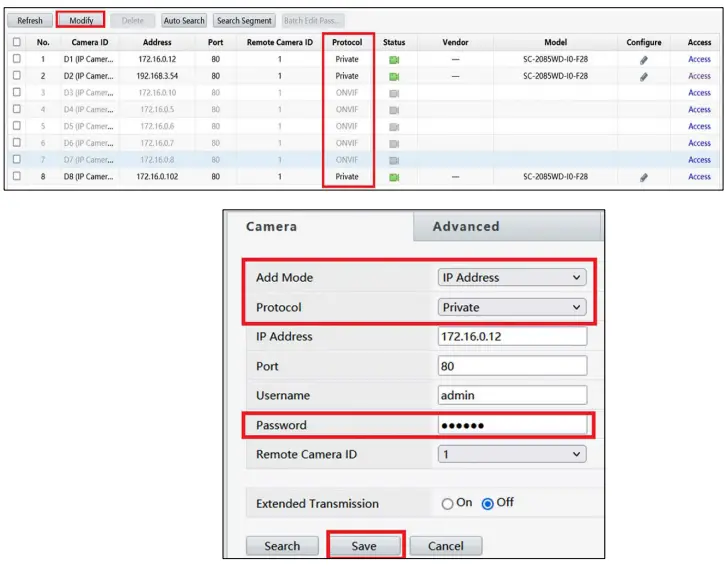Open the Remote Camera ID dropdown
Image resolution: width=728 pixels, height=569 pixels.
512,454
